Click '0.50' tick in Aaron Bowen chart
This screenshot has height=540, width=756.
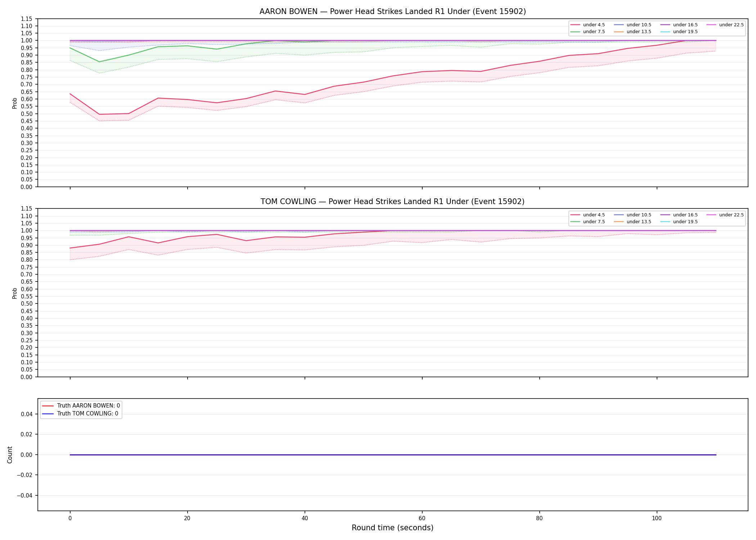click(27, 114)
